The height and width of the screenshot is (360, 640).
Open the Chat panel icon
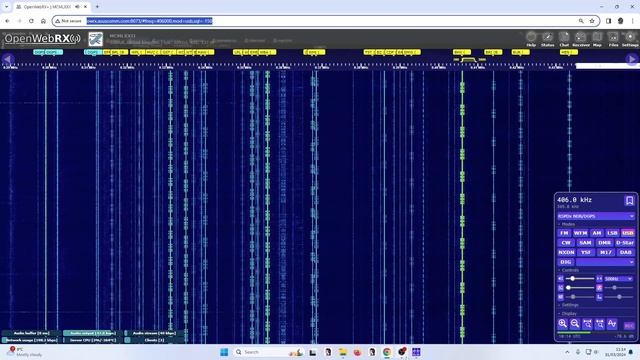(564, 38)
